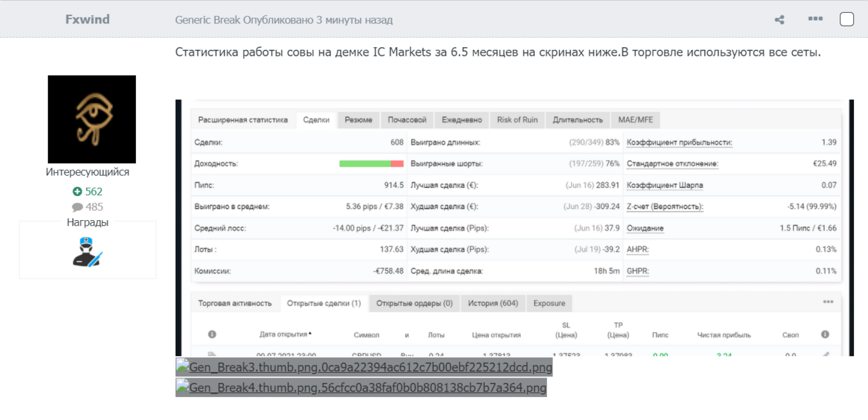
Task: Open the post options three-dot menu
Action: tap(816, 19)
